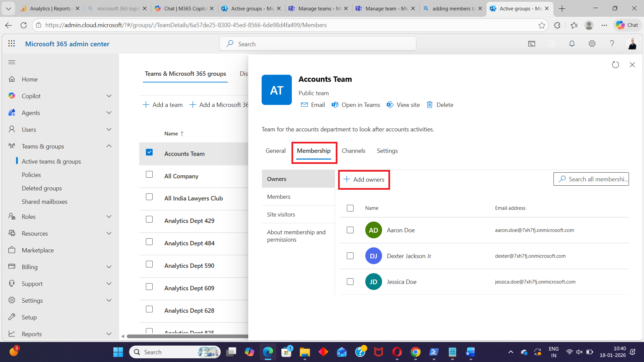The image size is (644, 362).
Task: Click the refresh icon in details panel
Action: 615,65
